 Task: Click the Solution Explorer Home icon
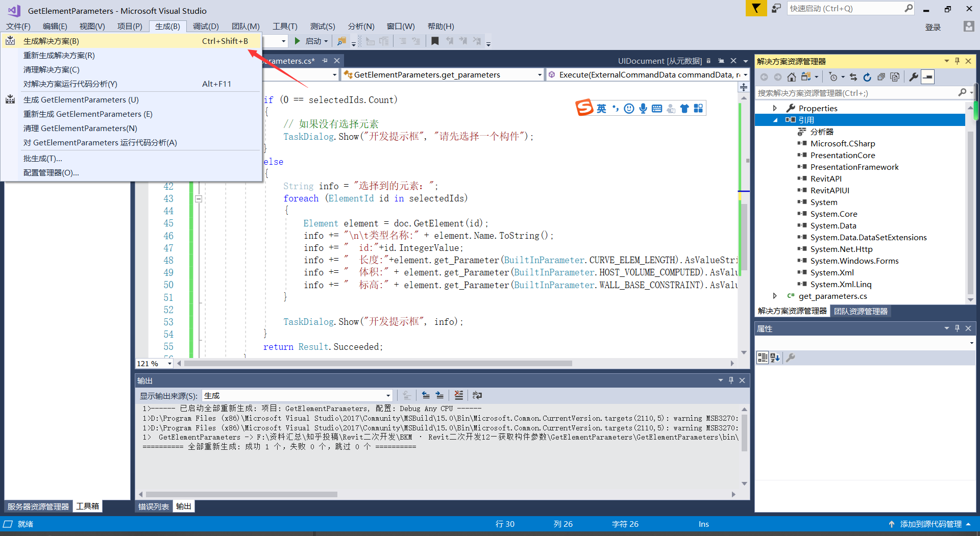[791, 77]
